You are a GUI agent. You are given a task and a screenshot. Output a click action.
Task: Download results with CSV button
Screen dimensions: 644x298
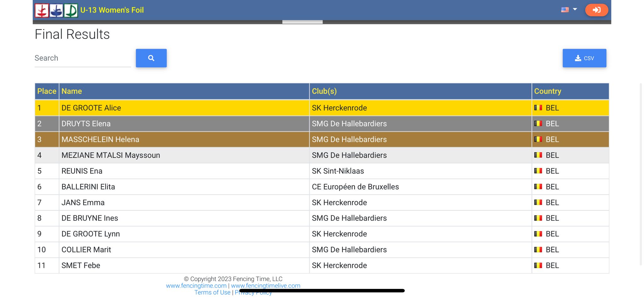click(584, 58)
